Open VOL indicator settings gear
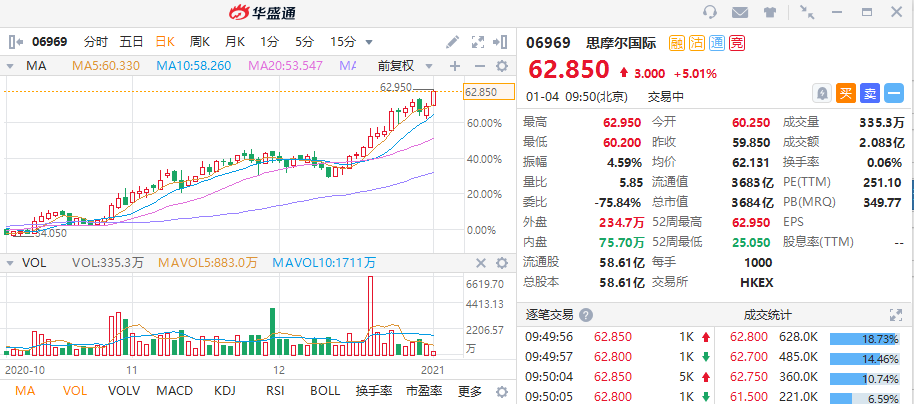 pyautogui.click(x=501, y=264)
